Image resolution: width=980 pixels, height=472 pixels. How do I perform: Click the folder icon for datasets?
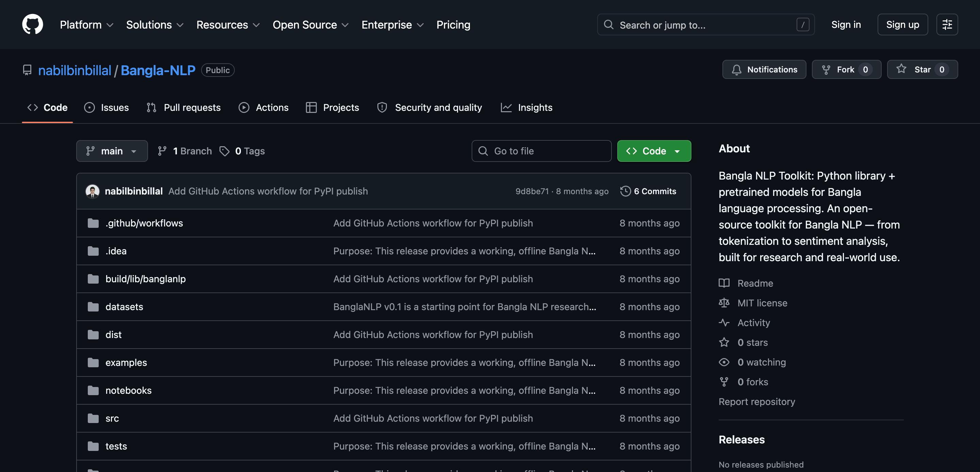click(x=93, y=307)
